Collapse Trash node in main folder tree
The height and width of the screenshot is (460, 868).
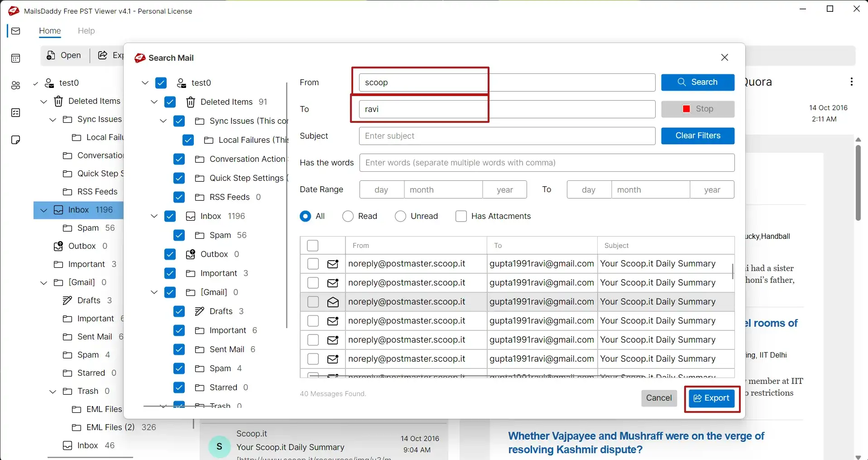coord(53,391)
